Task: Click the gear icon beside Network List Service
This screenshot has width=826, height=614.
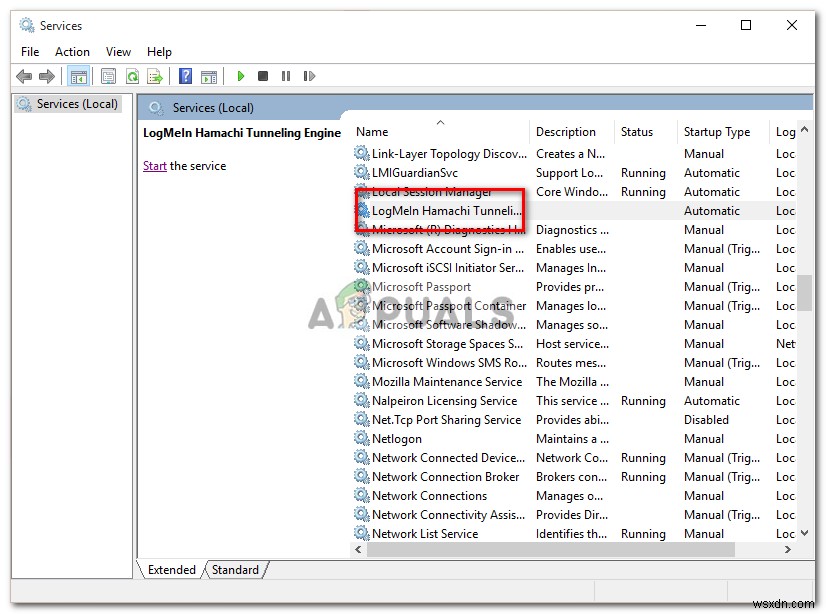Action: pyautogui.click(x=361, y=533)
